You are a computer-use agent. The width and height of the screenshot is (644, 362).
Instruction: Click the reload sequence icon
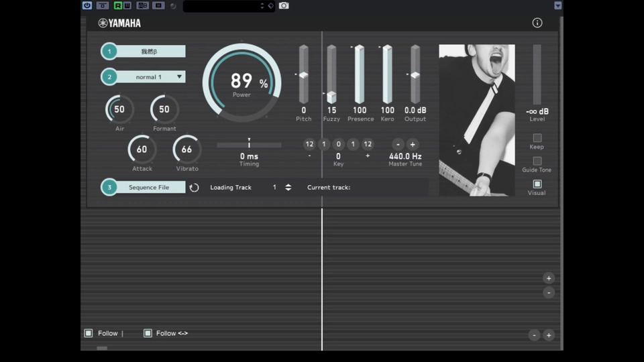click(x=194, y=188)
